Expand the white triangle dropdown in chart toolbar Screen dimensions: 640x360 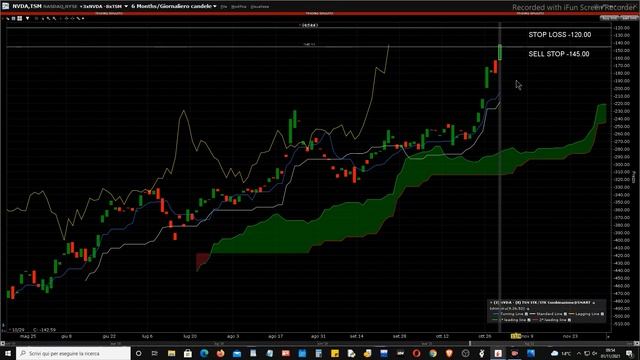pos(27,18)
